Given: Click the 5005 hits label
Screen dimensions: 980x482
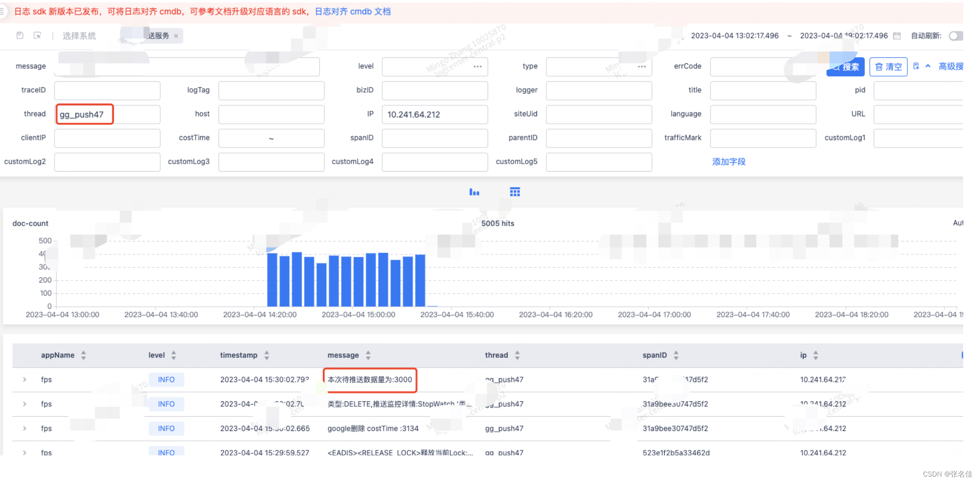Looking at the screenshot, I should tap(498, 223).
